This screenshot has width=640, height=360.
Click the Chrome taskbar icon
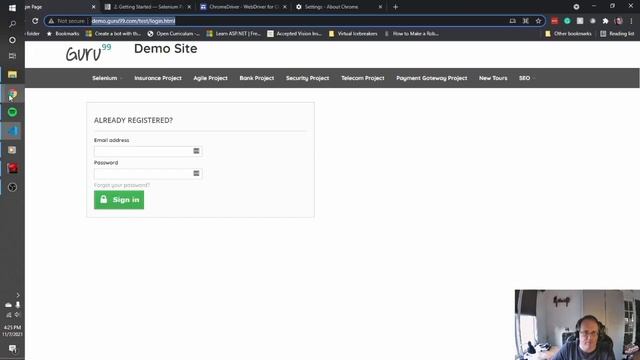pos(12,93)
